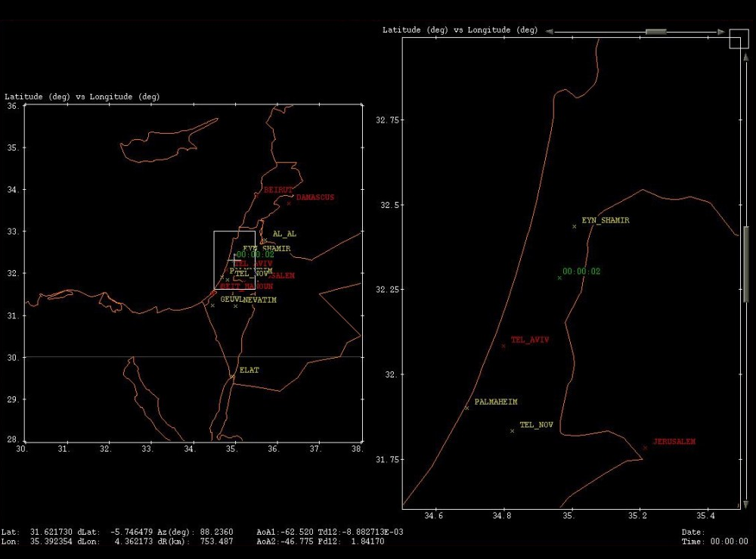Viewport: 756px width, 559px height.
Task: Click the EYN_SHAMIR site marker in zoomed map
Action: point(575,226)
